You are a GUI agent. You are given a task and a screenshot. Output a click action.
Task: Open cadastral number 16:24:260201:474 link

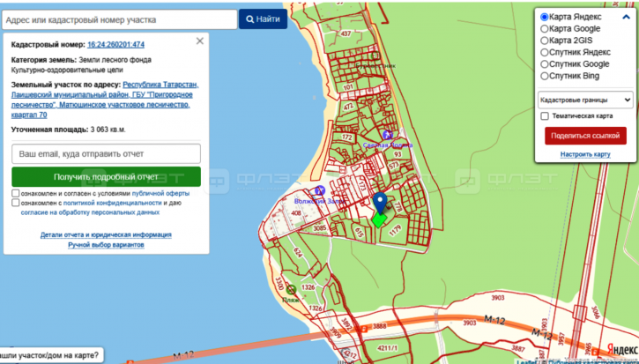115,45
